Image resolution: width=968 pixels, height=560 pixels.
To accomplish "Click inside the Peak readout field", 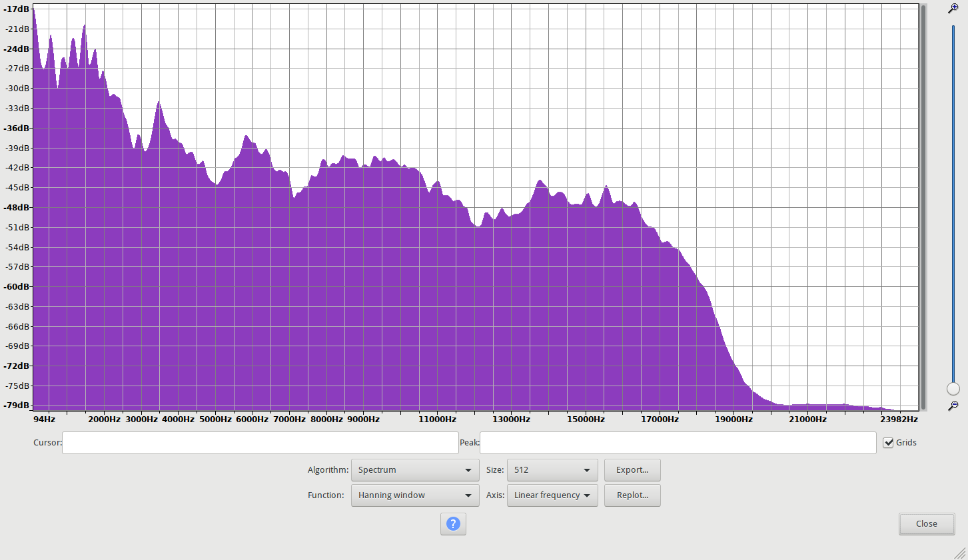I will pyautogui.click(x=678, y=443).
